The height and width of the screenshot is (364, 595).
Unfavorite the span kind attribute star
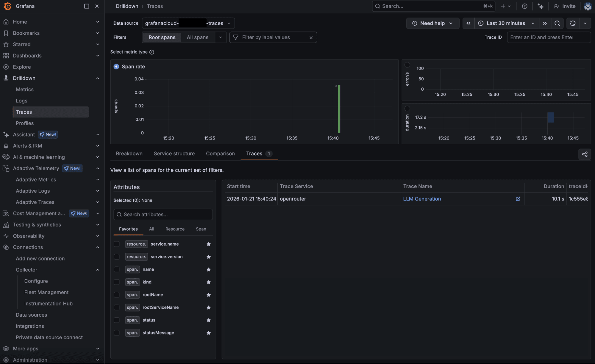(x=208, y=282)
